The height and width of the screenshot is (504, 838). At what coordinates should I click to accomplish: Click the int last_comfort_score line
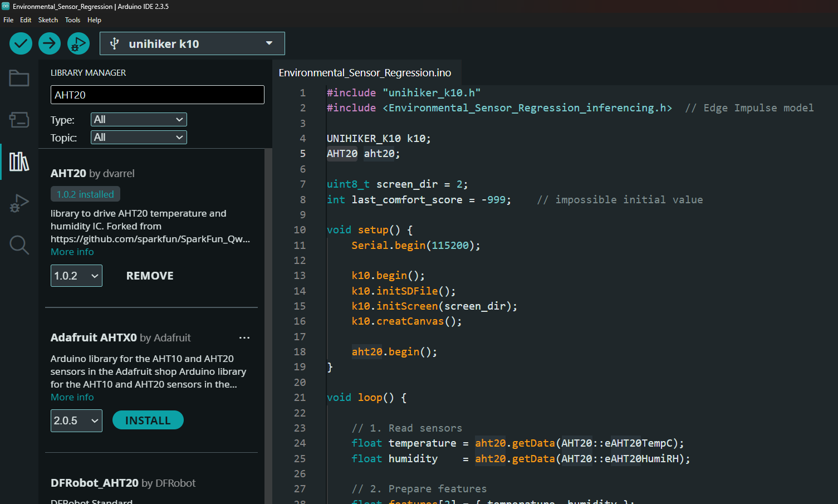(419, 200)
